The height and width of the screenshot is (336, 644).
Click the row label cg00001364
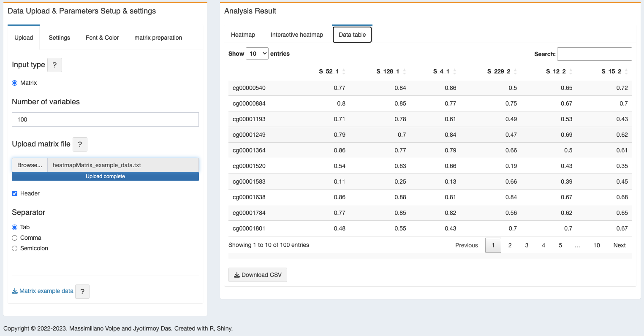point(249,150)
